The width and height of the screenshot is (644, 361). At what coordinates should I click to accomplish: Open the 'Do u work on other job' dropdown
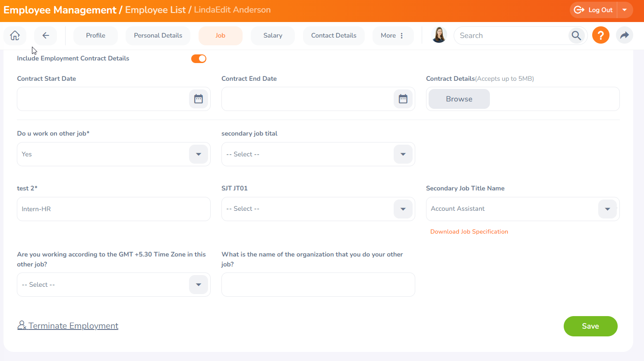[198, 154]
